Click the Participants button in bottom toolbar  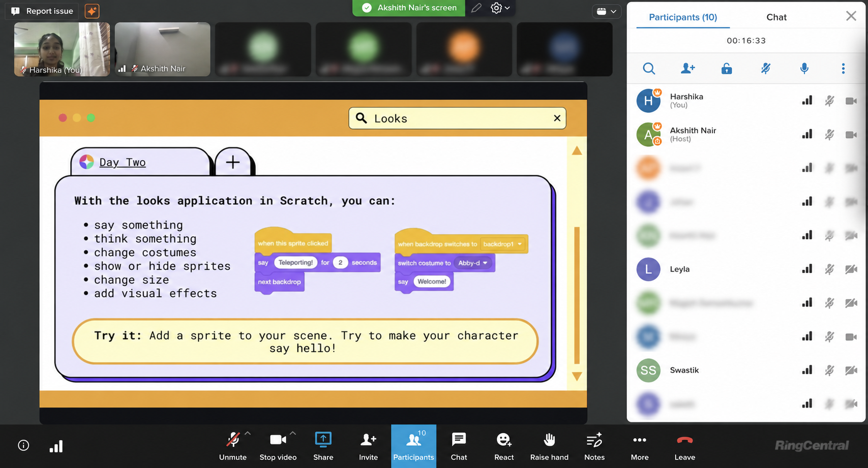point(413,446)
